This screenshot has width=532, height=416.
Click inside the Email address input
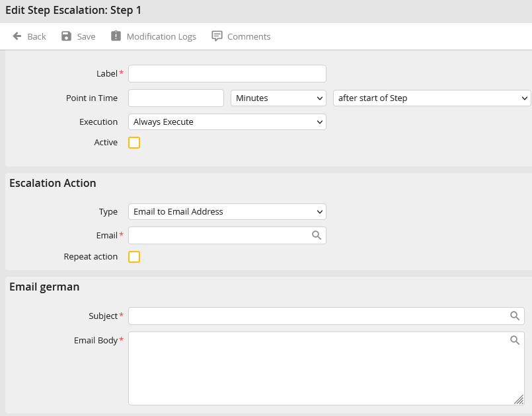(x=227, y=235)
